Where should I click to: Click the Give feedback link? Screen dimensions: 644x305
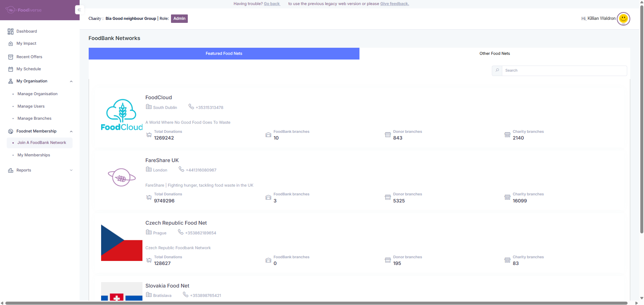pyautogui.click(x=394, y=4)
